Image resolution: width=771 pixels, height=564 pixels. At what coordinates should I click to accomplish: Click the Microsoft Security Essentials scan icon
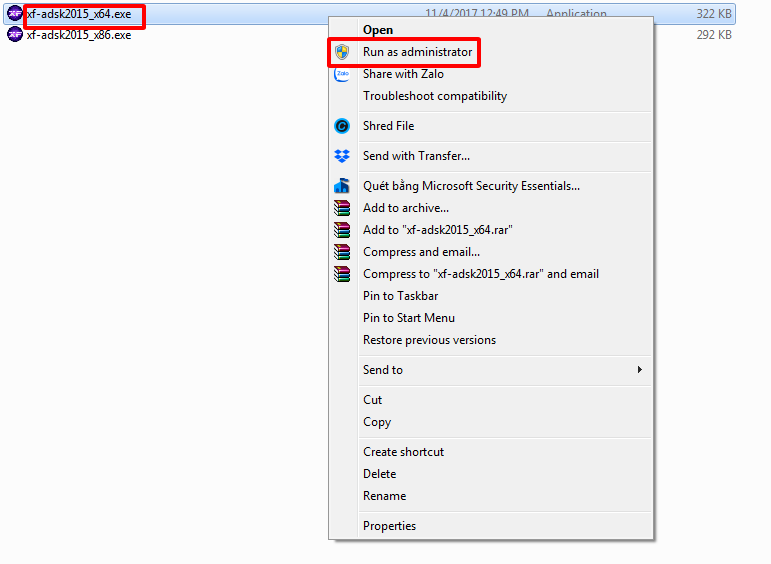(x=342, y=186)
